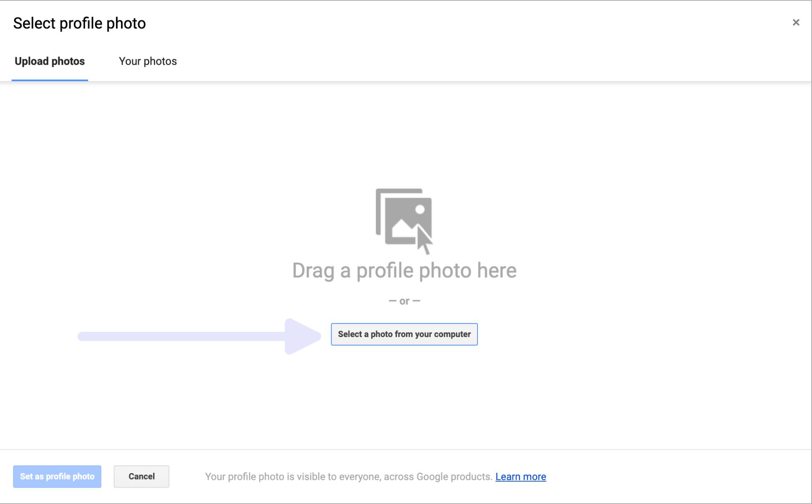Click the blue underline beneath Upload photos
This screenshot has height=504, width=812.
(x=49, y=79)
